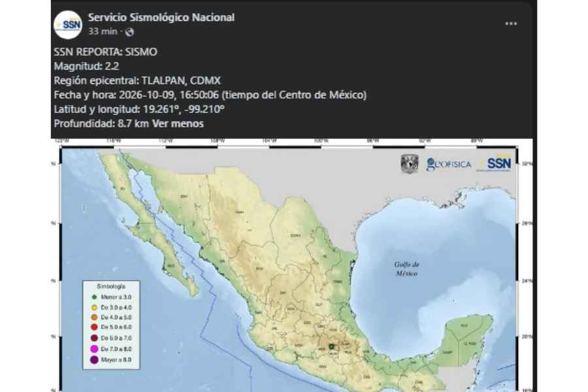Collapse post with Ver menos
Viewport: 588px width, 392px height.
(x=178, y=123)
